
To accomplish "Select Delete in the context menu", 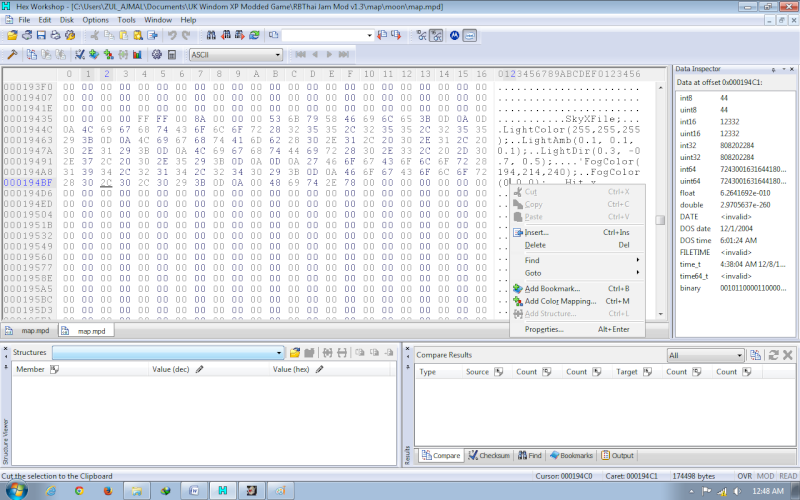I will [577, 245].
